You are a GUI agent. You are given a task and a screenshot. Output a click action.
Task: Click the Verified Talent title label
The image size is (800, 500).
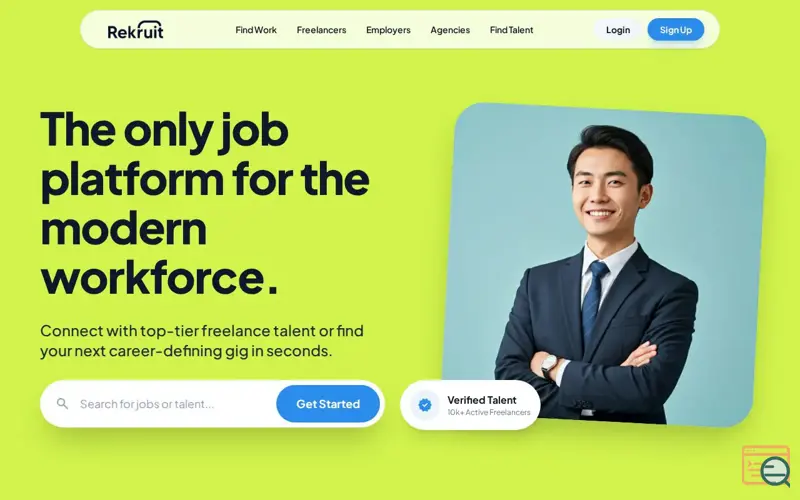pos(482,400)
